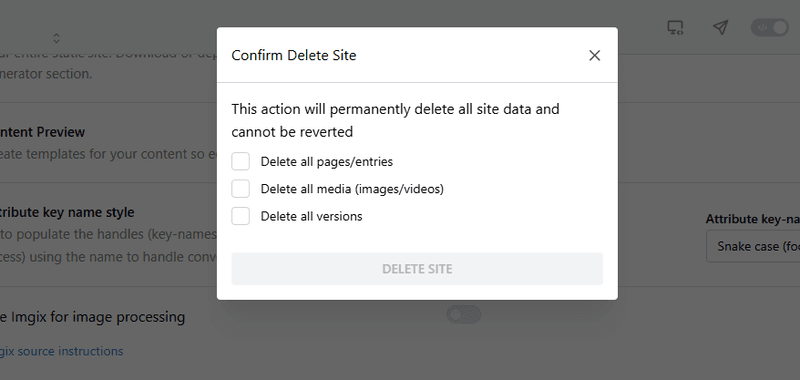
Task: Click the paper plane publish icon
Action: pyautogui.click(x=720, y=28)
